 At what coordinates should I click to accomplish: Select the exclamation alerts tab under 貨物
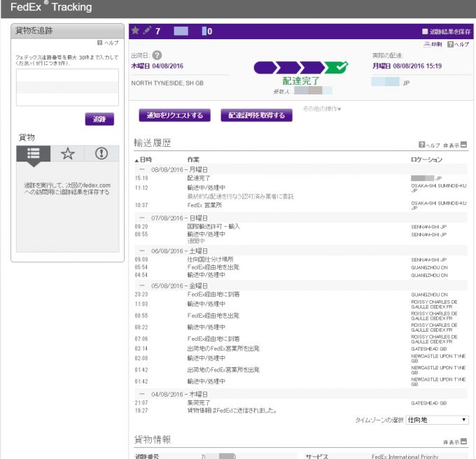tap(101, 153)
